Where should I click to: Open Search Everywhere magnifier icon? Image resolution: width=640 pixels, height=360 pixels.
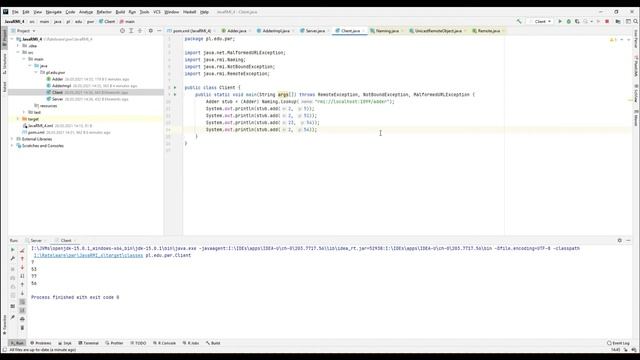tap(636, 21)
